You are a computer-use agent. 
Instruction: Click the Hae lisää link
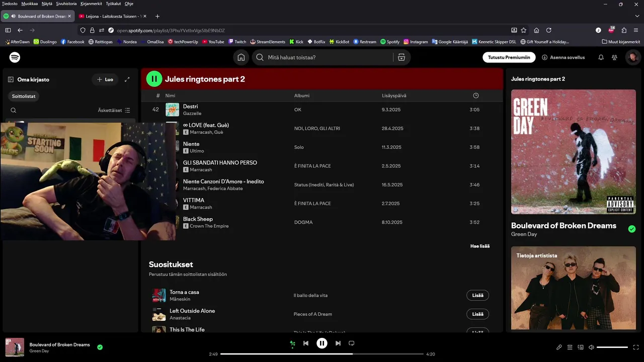click(x=480, y=246)
